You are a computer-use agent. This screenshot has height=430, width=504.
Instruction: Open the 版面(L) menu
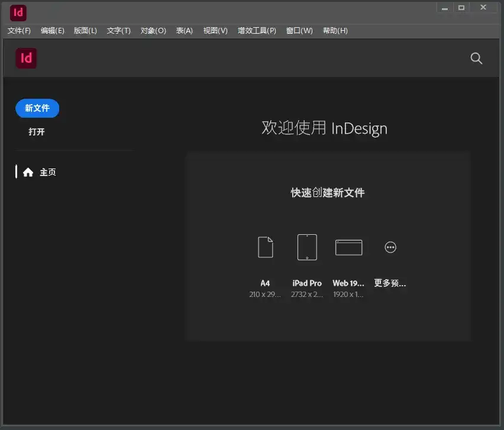(x=85, y=30)
